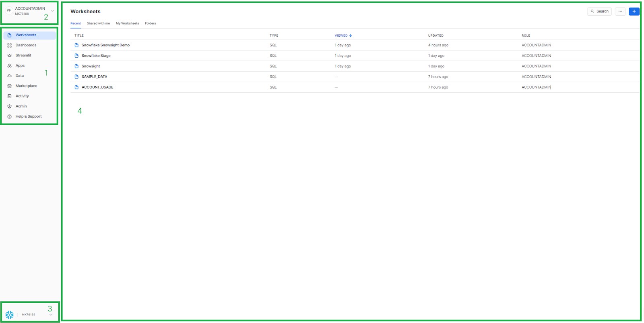644x323 pixels.
Task: Click the blue plus create button
Action: tap(634, 11)
